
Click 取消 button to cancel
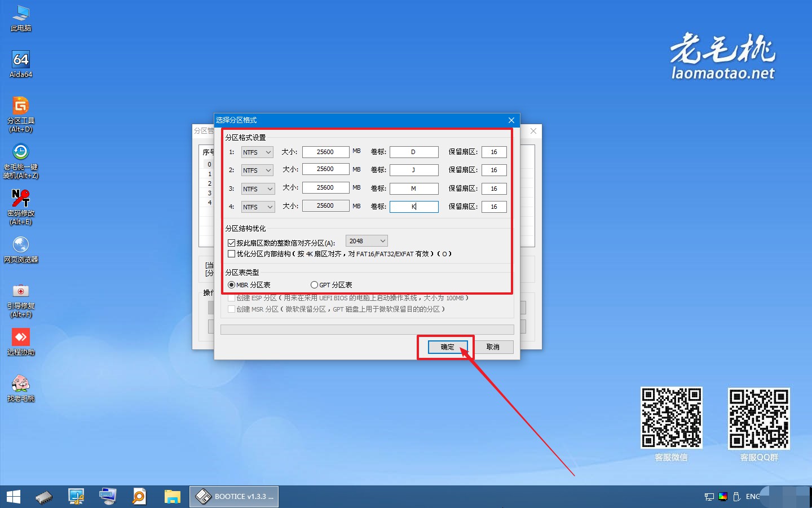[x=493, y=347]
